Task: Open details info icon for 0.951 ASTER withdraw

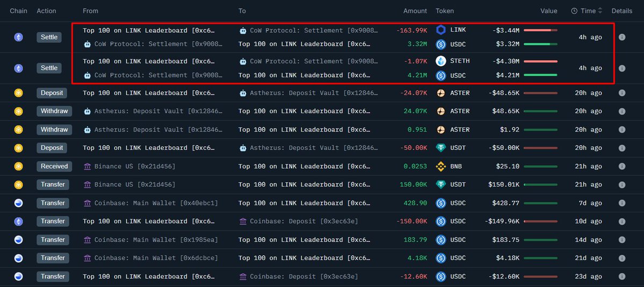Action: [x=622, y=130]
